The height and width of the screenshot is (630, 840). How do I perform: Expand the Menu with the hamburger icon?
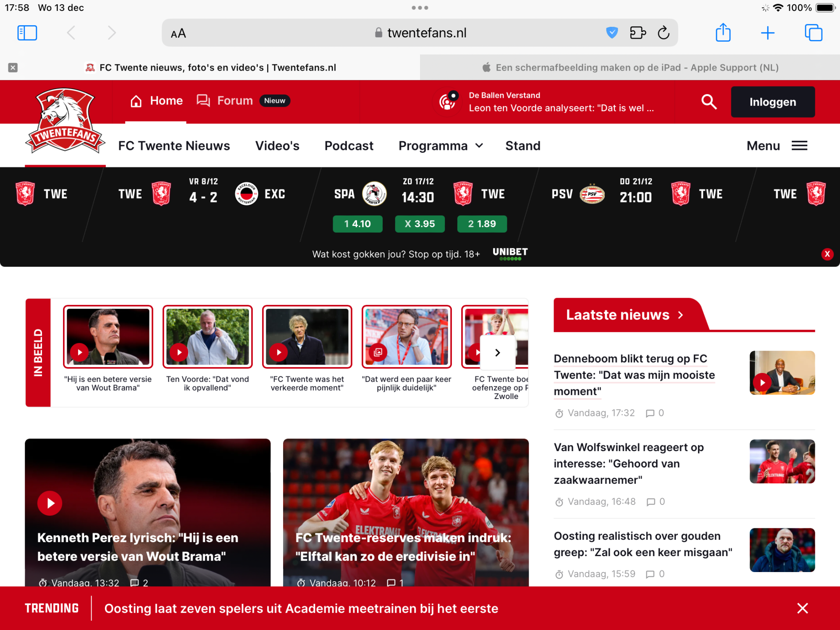point(799,145)
